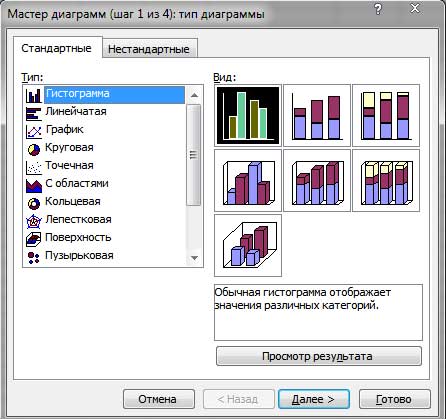
Task: Pick the Лепестковая radar chart icon
Action: (34, 221)
